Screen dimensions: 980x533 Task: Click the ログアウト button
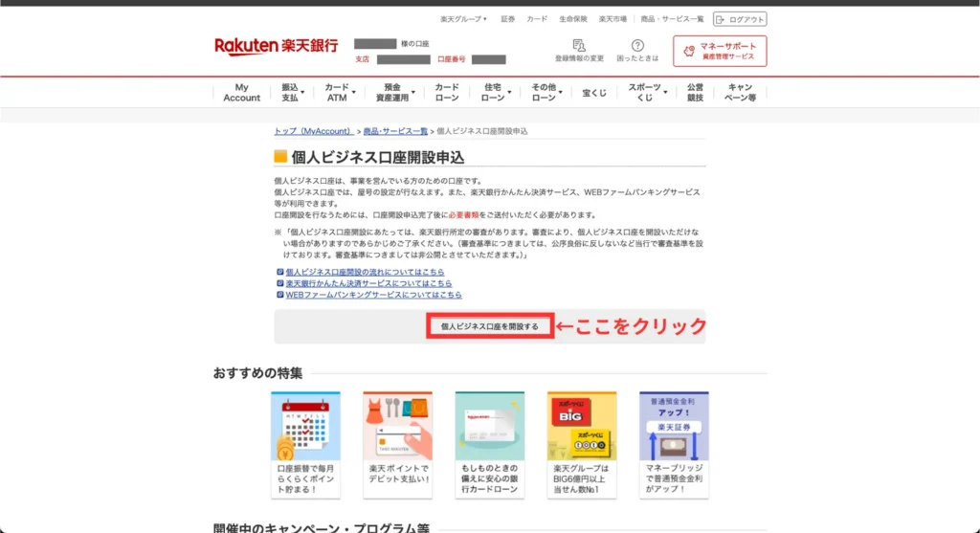740,19
